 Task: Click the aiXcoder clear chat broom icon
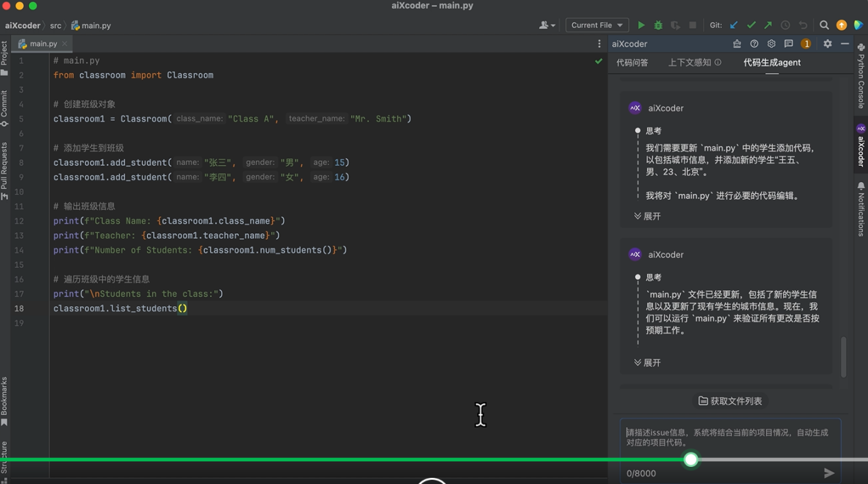coord(737,44)
